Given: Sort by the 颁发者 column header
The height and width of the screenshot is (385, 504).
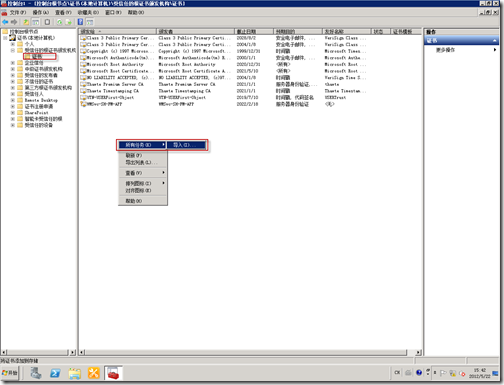Looking at the screenshot, I should pos(195,31).
